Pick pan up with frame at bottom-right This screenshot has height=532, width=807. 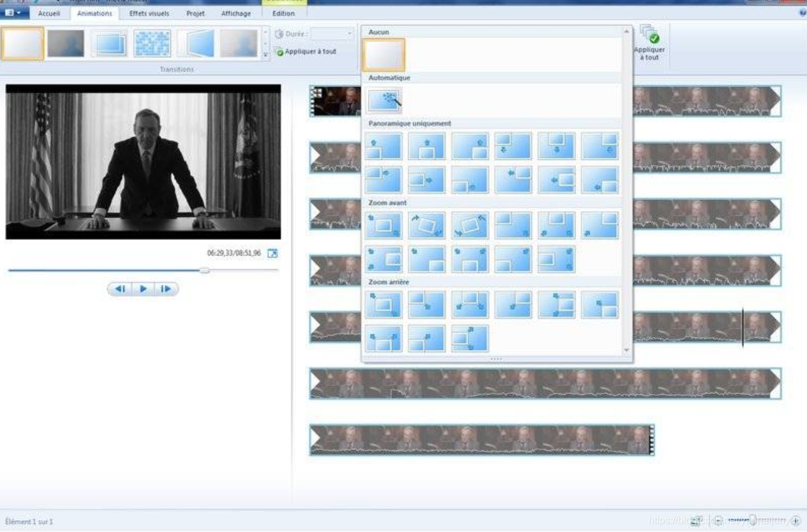coord(470,146)
